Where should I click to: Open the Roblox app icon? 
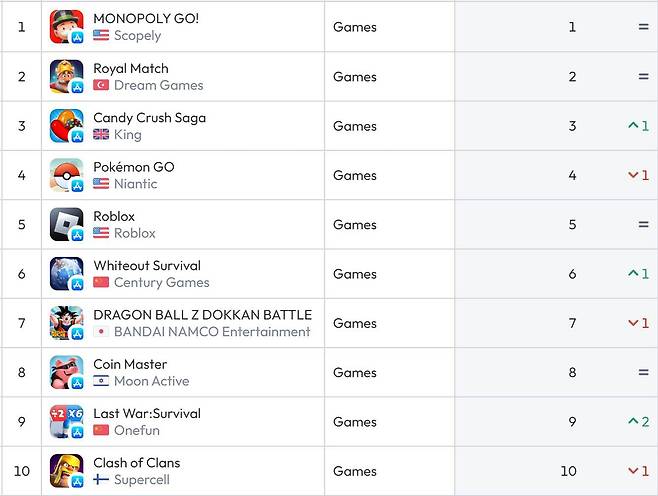click(x=66, y=225)
